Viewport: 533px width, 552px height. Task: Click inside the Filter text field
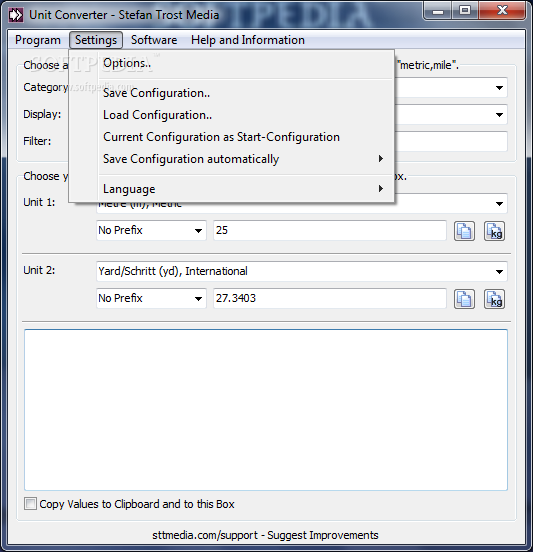[451, 141]
